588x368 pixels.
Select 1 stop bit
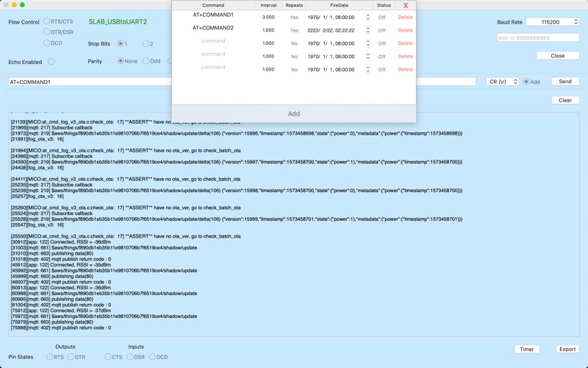(121, 43)
